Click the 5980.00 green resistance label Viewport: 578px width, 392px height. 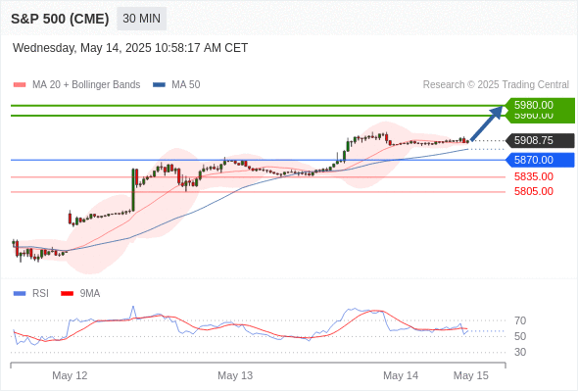pos(540,105)
